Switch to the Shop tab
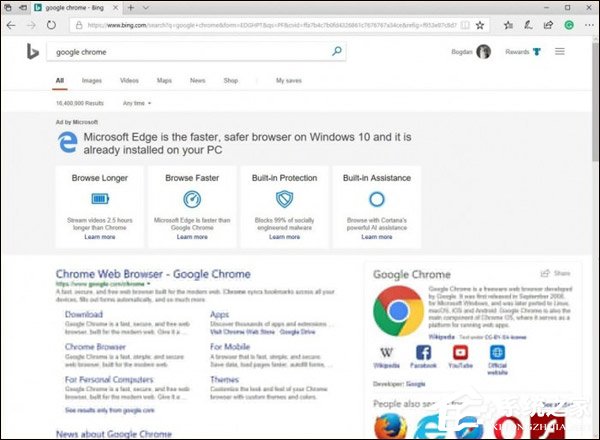 pos(231,80)
